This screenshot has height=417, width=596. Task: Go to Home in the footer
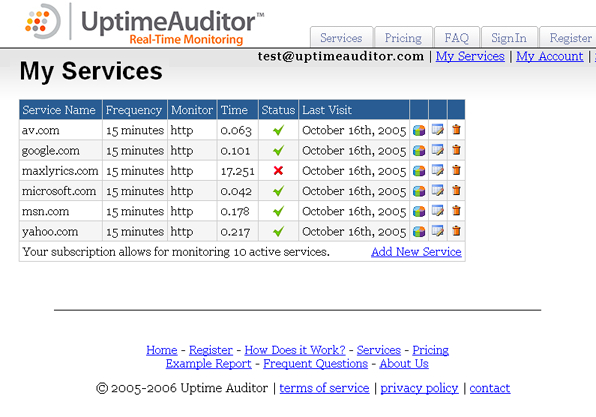(x=162, y=350)
